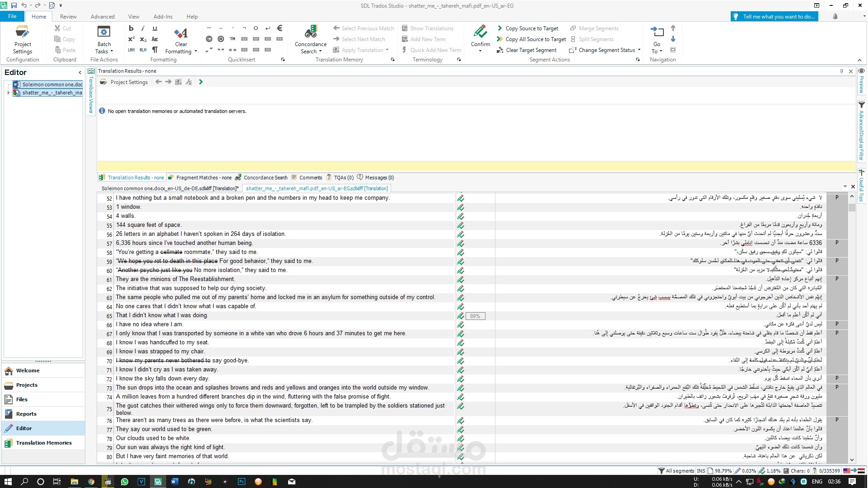Click Copy Source to Target
Image resolution: width=868 pixels, height=488 pixels.
pos(527,28)
